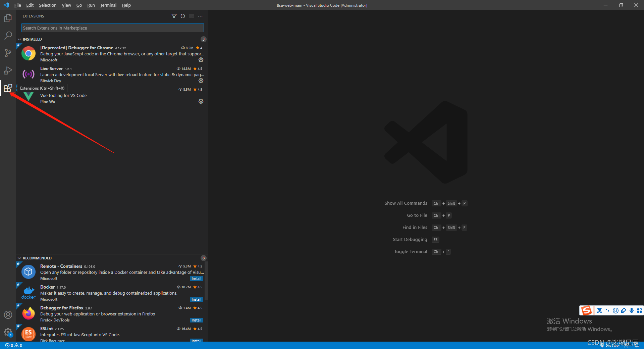This screenshot has width=644, height=349.
Task: Install Debugger for Firefox extension
Action: coord(197,320)
